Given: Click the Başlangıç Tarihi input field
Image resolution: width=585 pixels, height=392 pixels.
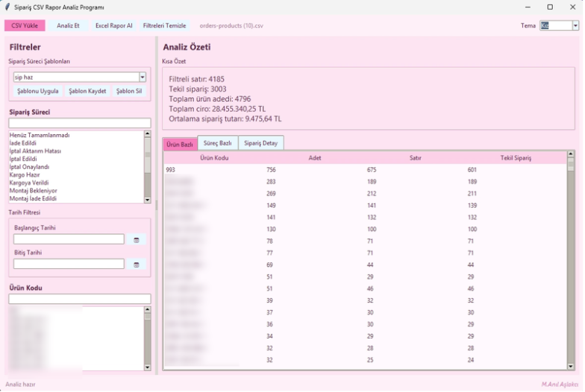Looking at the screenshot, I should click(x=69, y=239).
